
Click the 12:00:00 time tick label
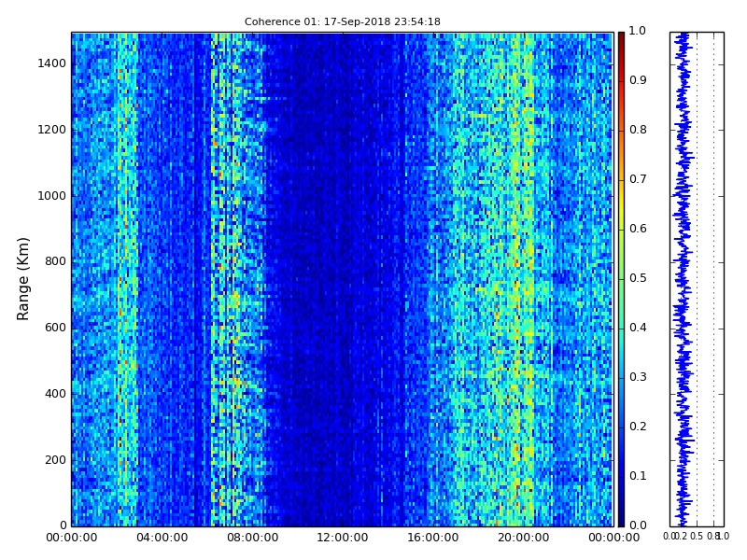coord(343,538)
